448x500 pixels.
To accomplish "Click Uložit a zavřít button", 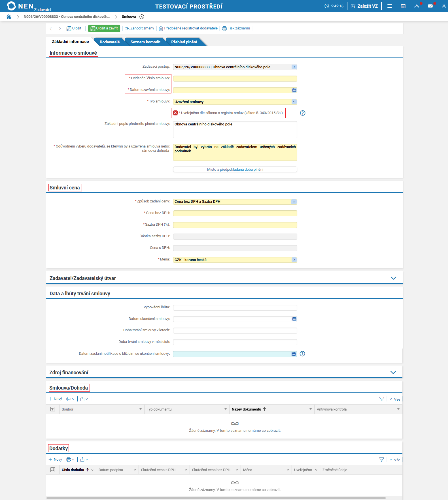I will [104, 28].
